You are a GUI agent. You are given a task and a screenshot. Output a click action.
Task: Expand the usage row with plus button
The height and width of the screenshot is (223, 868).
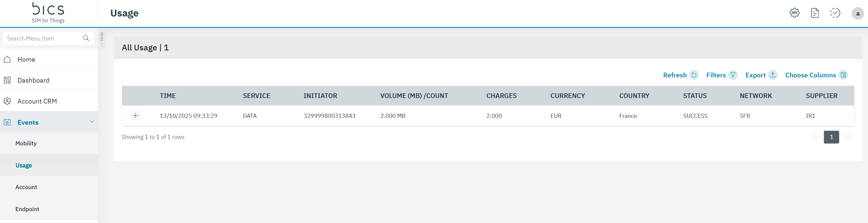click(x=135, y=116)
